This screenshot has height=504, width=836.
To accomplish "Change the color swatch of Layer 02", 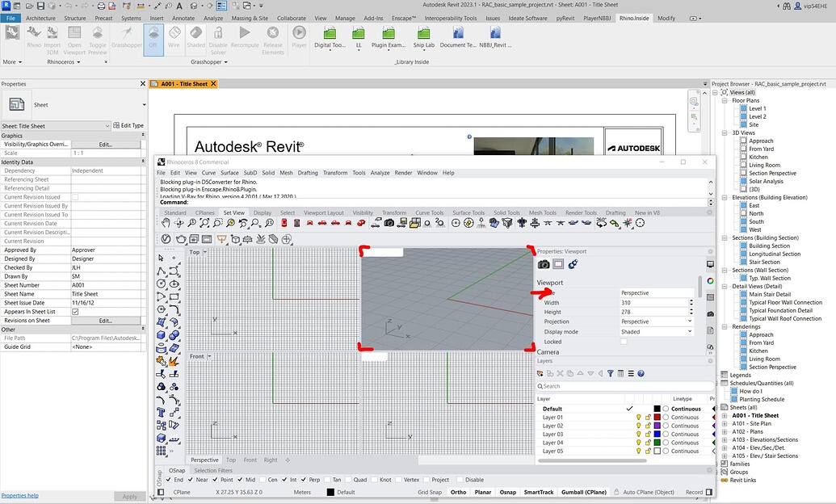I will tap(657, 426).
